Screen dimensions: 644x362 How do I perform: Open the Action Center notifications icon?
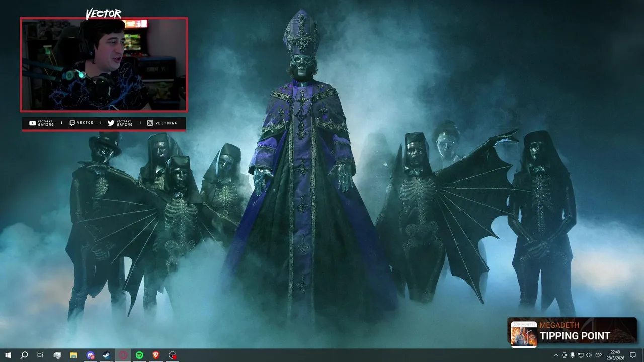point(633,355)
